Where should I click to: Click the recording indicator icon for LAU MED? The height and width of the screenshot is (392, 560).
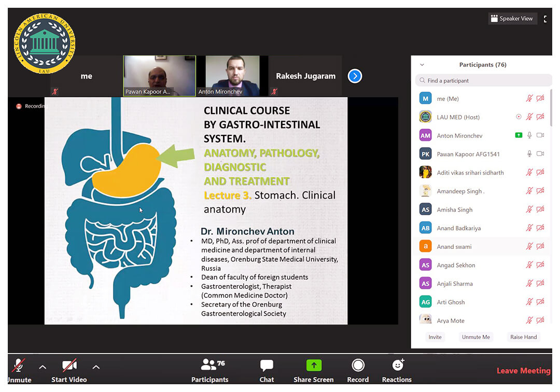coord(519,116)
